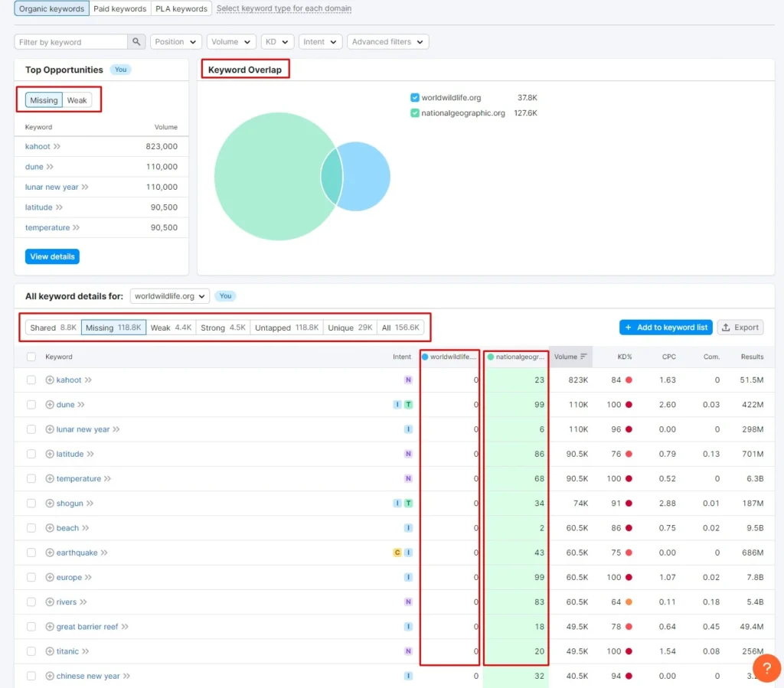Select the All 156.6K tab
784x688 pixels.
400,328
